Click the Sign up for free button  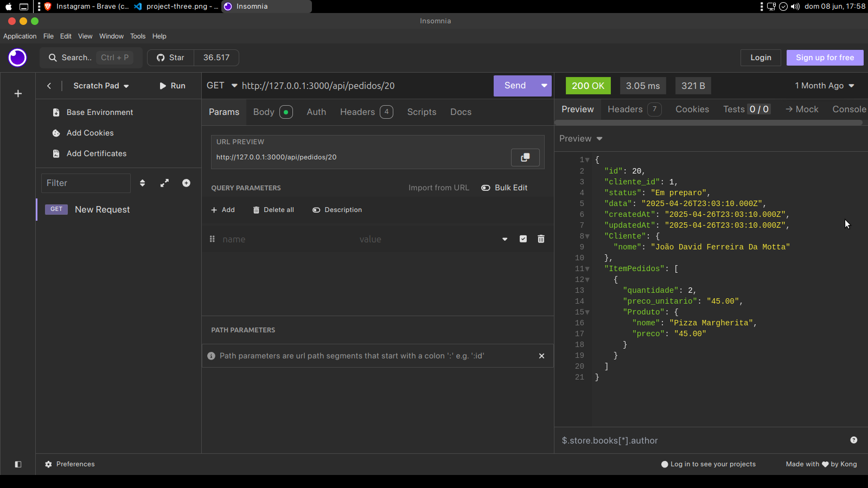[x=825, y=57]
